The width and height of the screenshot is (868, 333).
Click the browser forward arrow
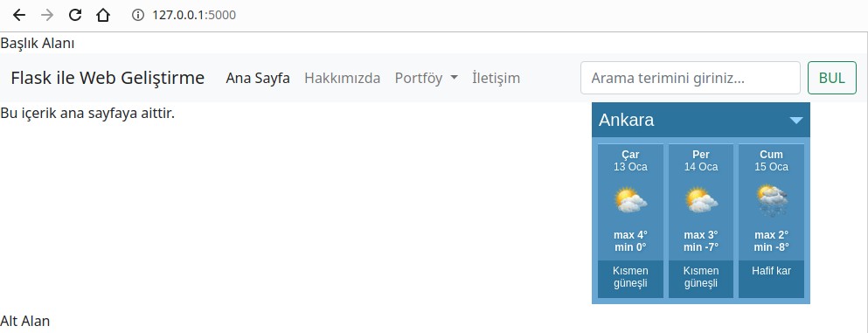(47, 15)
